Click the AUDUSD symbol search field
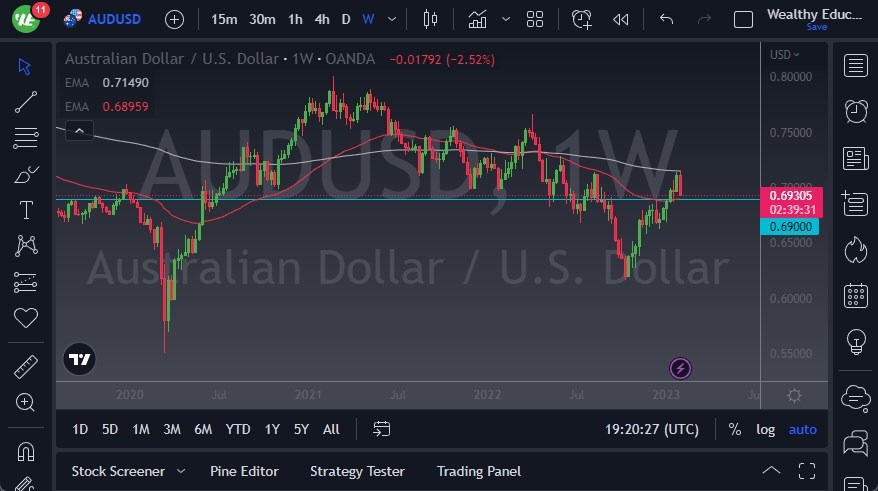The image size is (878, 491). (x=113, y=19)
